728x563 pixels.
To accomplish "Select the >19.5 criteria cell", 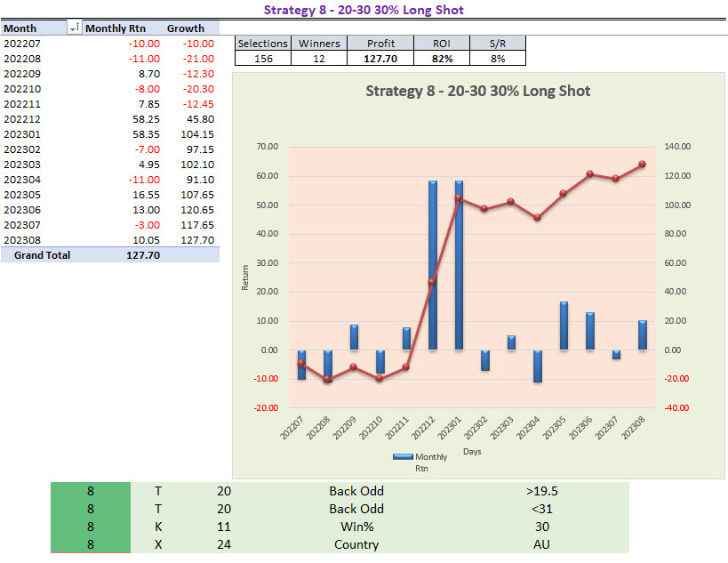I will tap(541, 491).
